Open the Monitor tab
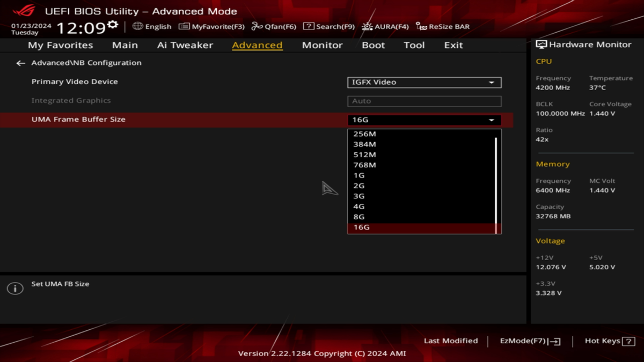Viewport: 644px width, 362px height. tap(322, 45)
